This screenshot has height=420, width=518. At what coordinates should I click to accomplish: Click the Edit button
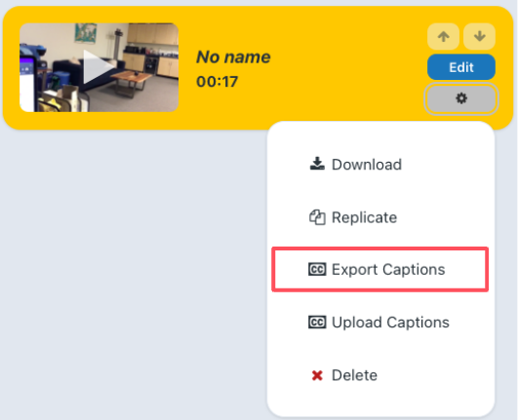(461, 67)
